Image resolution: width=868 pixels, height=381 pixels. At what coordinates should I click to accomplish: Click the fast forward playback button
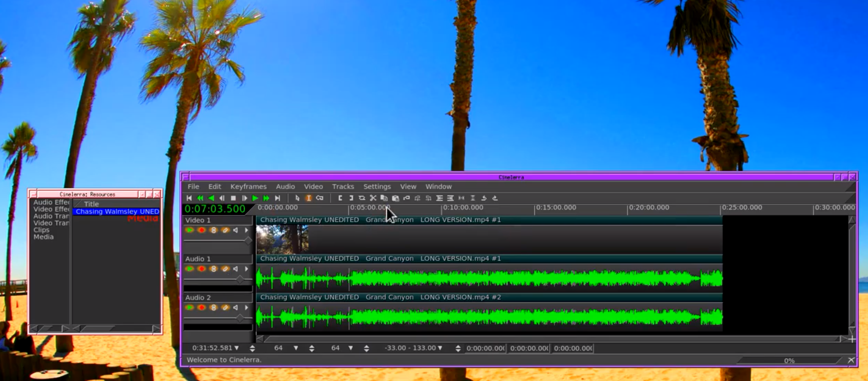(266, 198)
